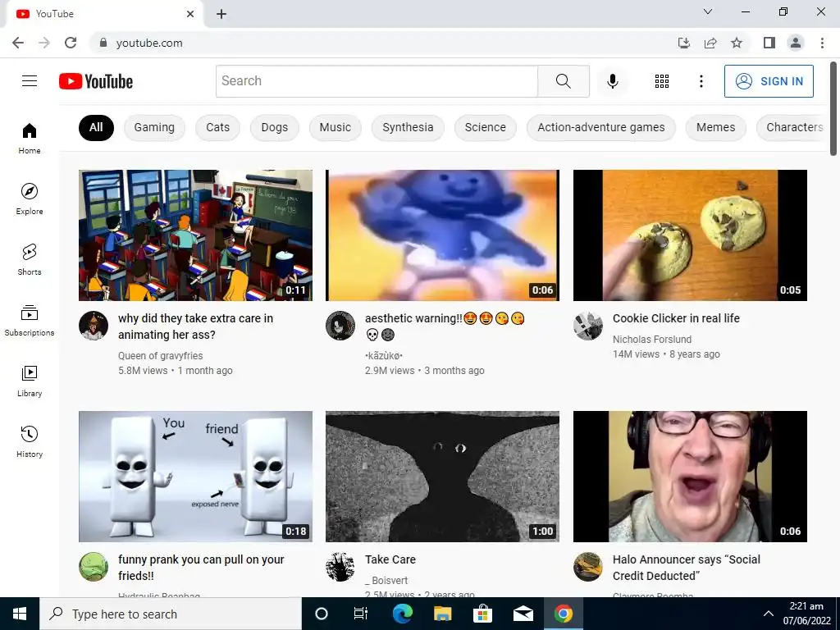The image size is (840, 630).
Task: Open Library in sidebar
Action: tap(30, 381)
